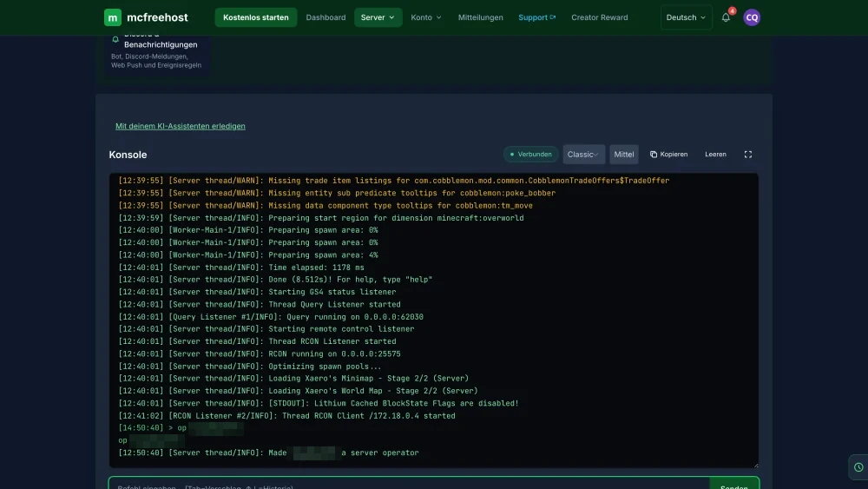Click the Mittel font size button

click(624, 155)
